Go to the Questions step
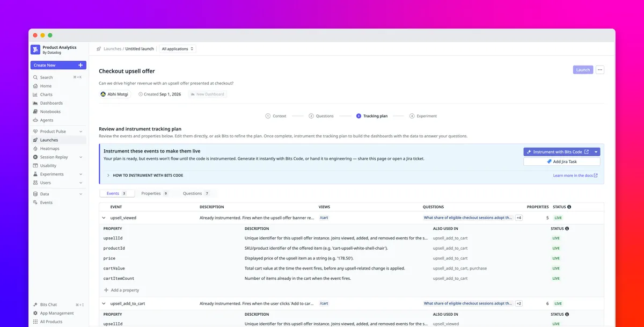The image size is (644, 327). pos(321,116)
